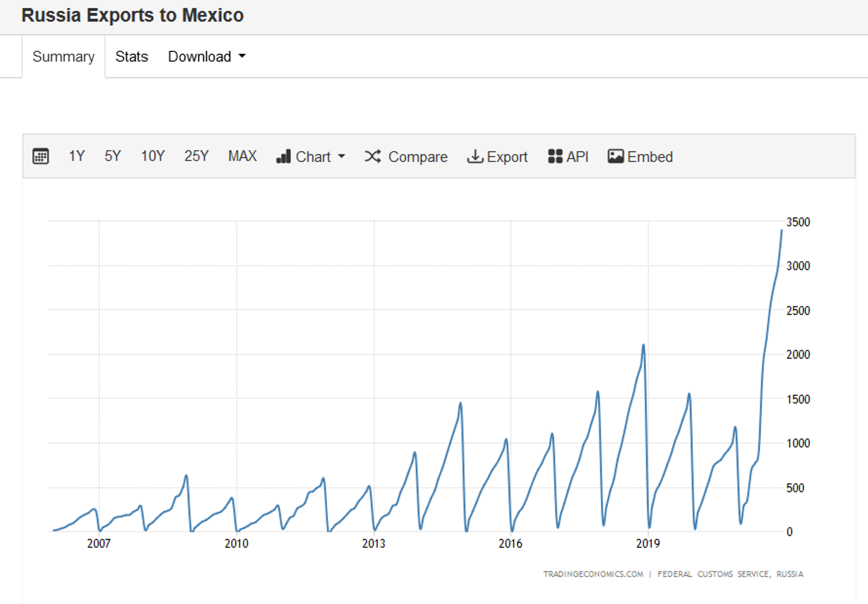
Task: Show the MAX time range
Action: [242, 156]
